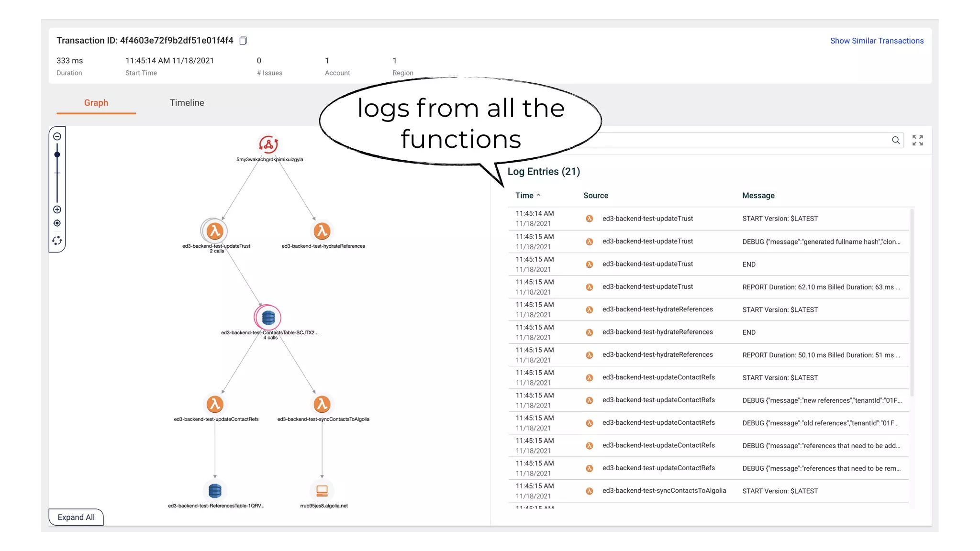Image resolution: width=980 pixels, height=551 pixels.
Task: Click lambda icon in first updateTrust log row
Action: 590,219
